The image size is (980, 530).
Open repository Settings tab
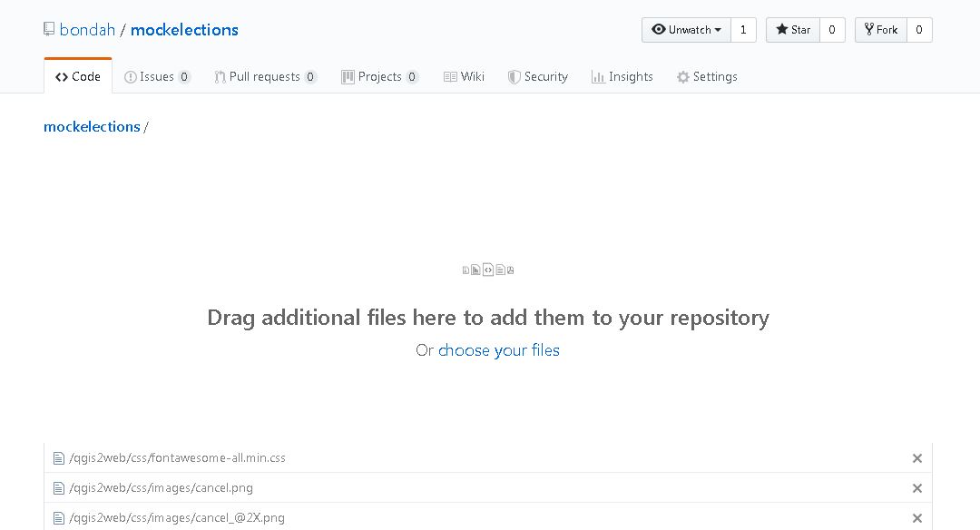tap(707, 77)
